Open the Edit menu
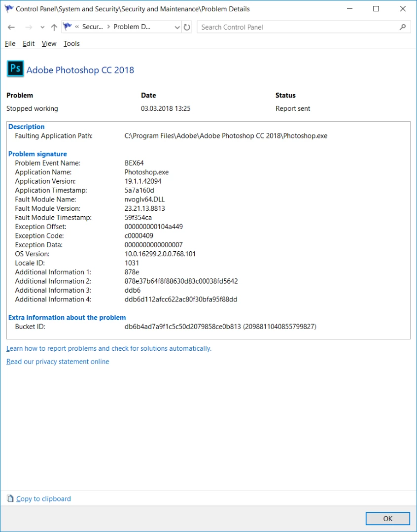Image resolution: width=417 pixels, height=532 pixels. pos(29,43)
